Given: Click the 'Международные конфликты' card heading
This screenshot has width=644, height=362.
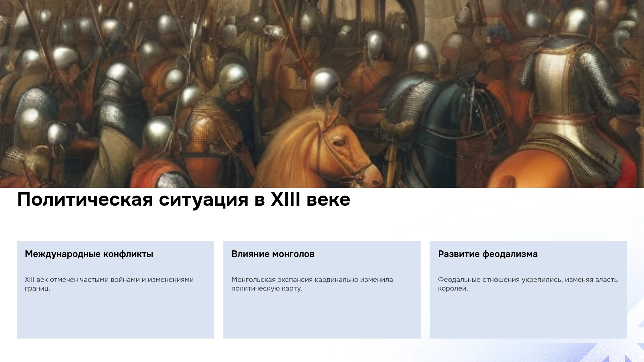Looking at the screenshot, I should (89, 254).
